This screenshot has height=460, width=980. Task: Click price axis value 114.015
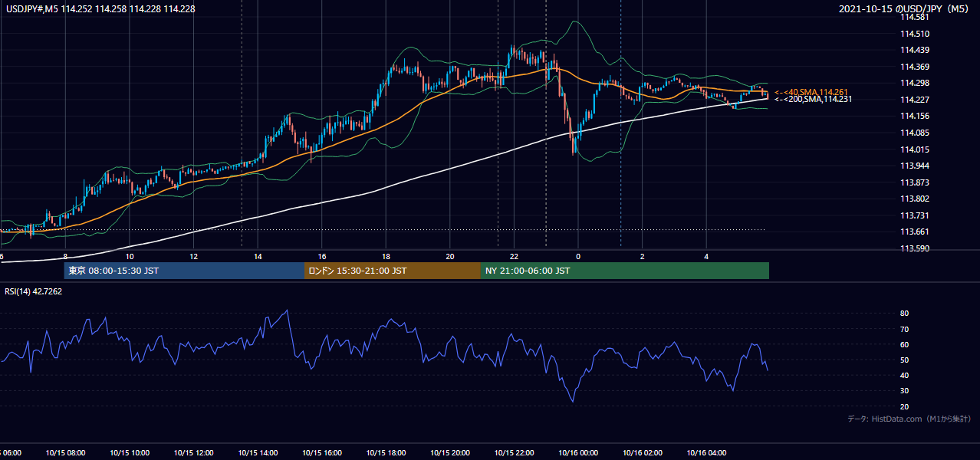tap(915, 149)
